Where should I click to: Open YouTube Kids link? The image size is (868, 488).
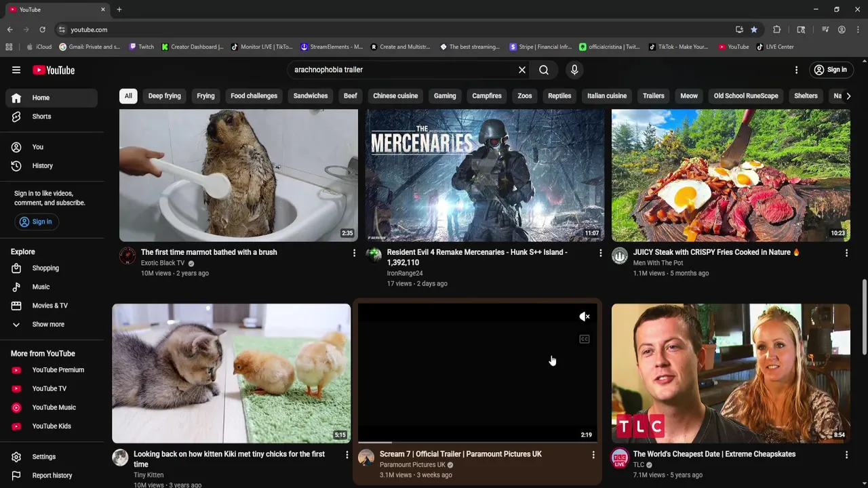click(x=52, y=426)
